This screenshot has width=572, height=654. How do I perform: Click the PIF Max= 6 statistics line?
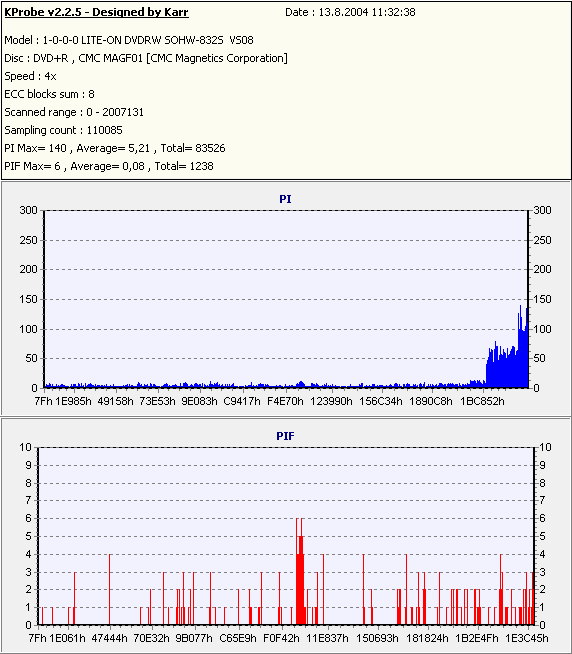(109, 166)
